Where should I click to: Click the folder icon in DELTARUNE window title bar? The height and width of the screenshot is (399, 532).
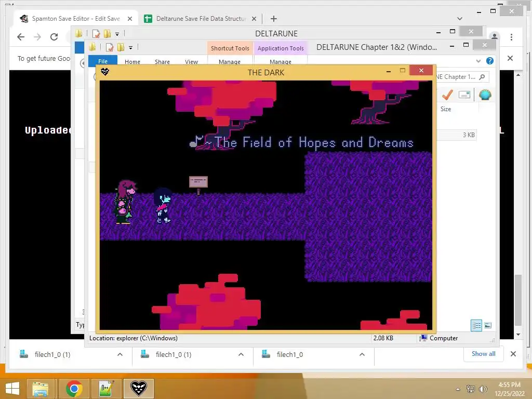[79, 33]
